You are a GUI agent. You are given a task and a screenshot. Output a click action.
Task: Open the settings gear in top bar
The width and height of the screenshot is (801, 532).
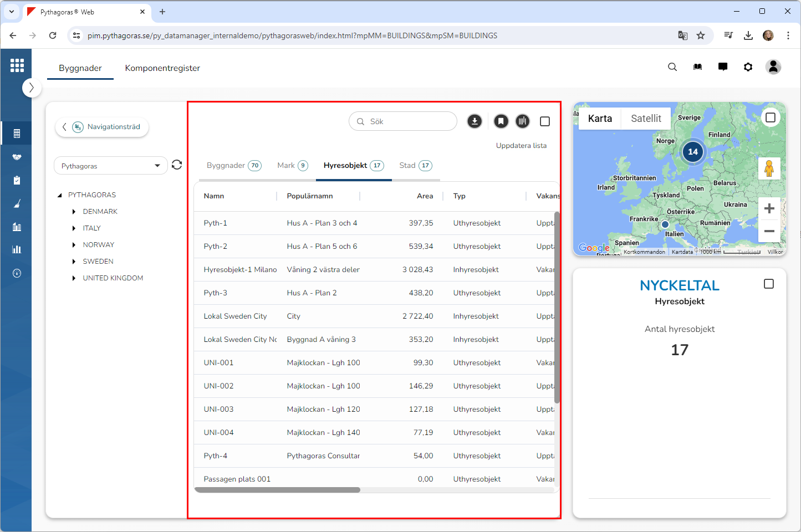[x=748, y=67]
